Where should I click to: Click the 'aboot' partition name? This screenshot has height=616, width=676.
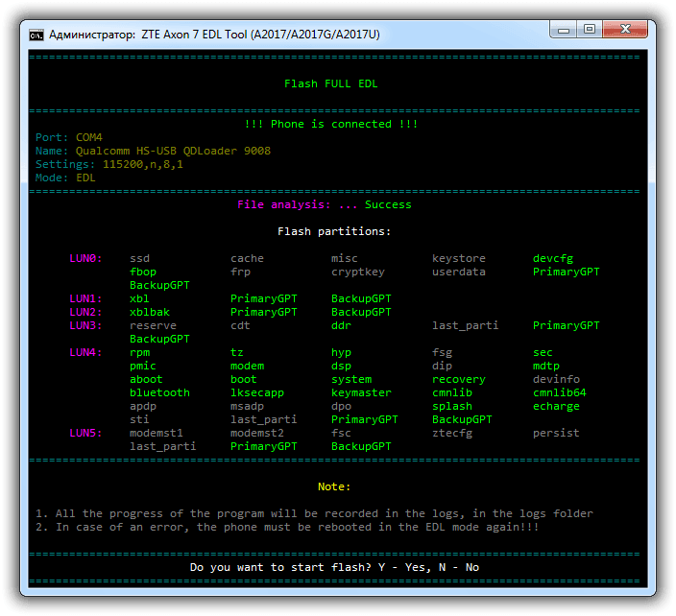146,380
